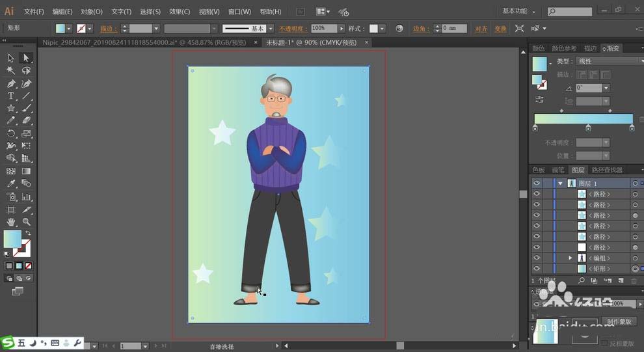Activate the Eyedropper tool
This screenshot has width=644, height=352.
pyautogui.click(x=11, y=183)
